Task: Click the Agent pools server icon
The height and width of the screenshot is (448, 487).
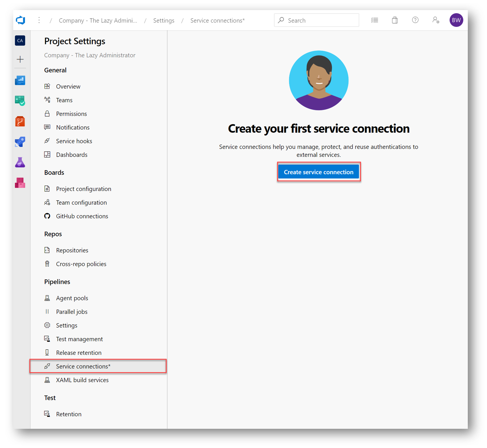Action: point(47,298)
